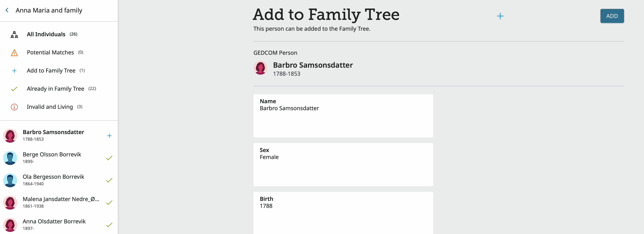
Task: Click Barbro Samsonsdatter's avatar in GEDCOM Person section
Action: 260,68
